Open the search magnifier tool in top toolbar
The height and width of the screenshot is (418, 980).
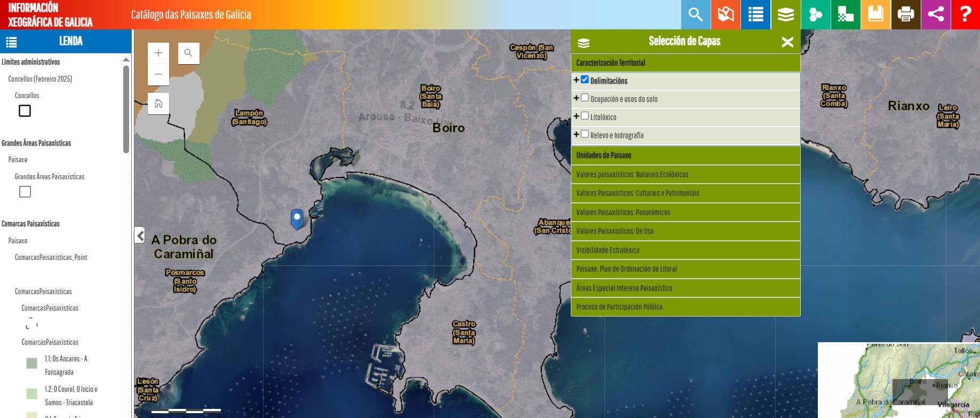tap(696, 14)
